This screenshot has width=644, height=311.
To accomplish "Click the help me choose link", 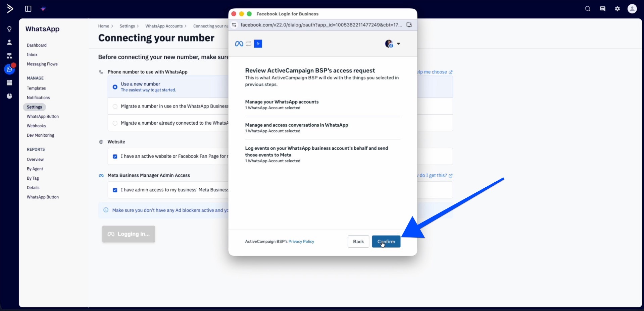I will click(x=432, y=72).
